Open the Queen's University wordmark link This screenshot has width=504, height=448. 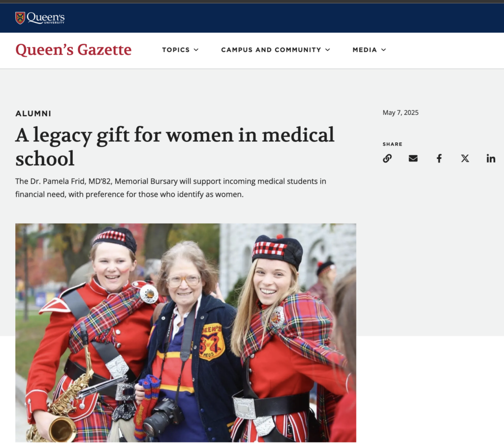pos(46,18)
